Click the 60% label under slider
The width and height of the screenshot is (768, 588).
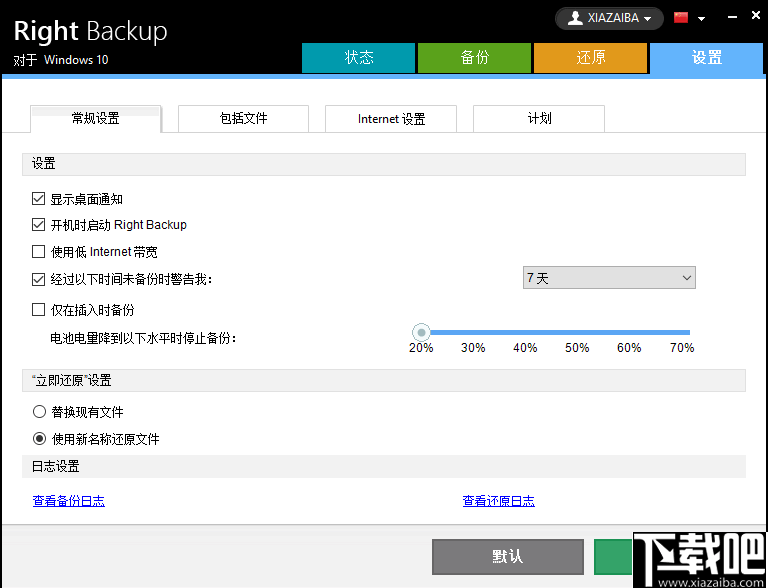[x=629, y=348]
